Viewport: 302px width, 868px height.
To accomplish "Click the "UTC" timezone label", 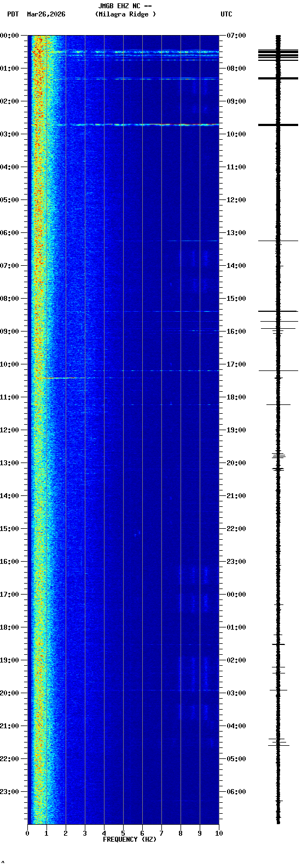I will (226, 14).
